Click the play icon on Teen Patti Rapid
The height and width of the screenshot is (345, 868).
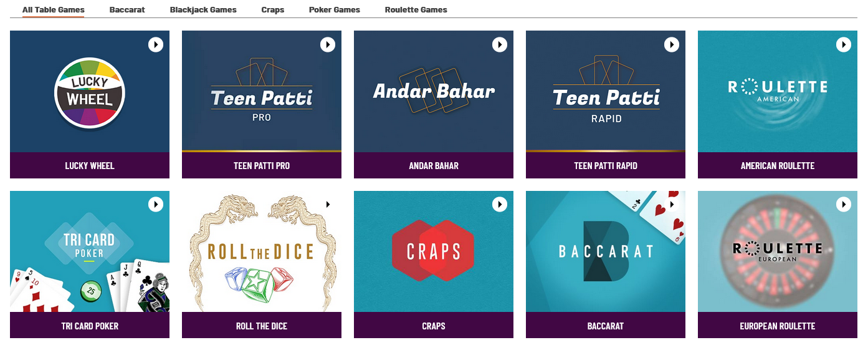point(672,44)
